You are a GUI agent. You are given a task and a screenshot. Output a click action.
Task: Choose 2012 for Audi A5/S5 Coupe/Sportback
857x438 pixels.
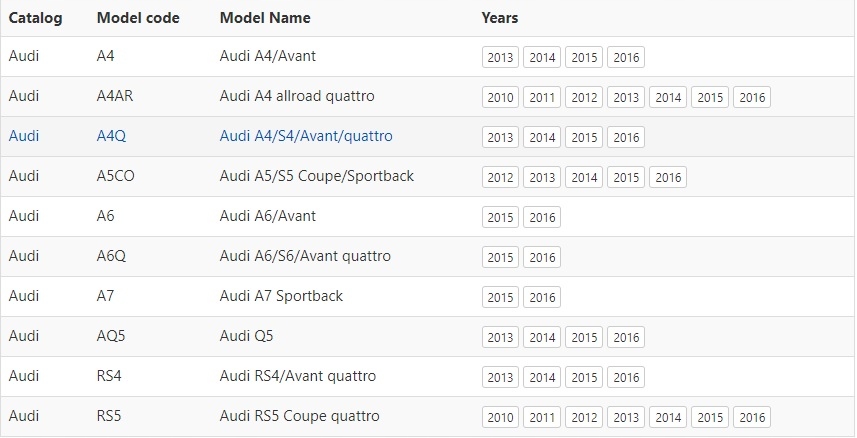coord(500,178)
